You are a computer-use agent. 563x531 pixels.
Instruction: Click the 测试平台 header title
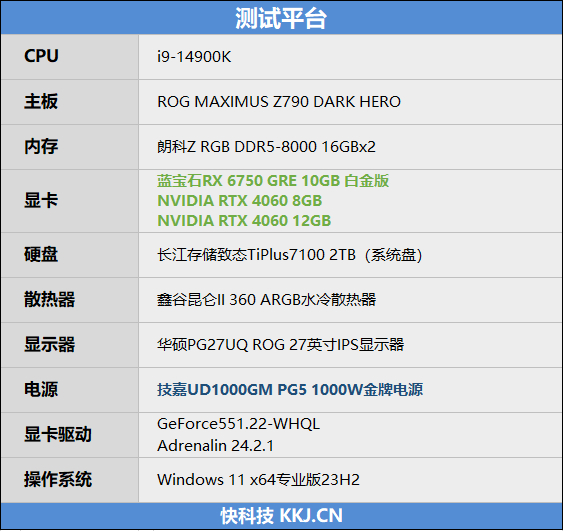(281, 18)
